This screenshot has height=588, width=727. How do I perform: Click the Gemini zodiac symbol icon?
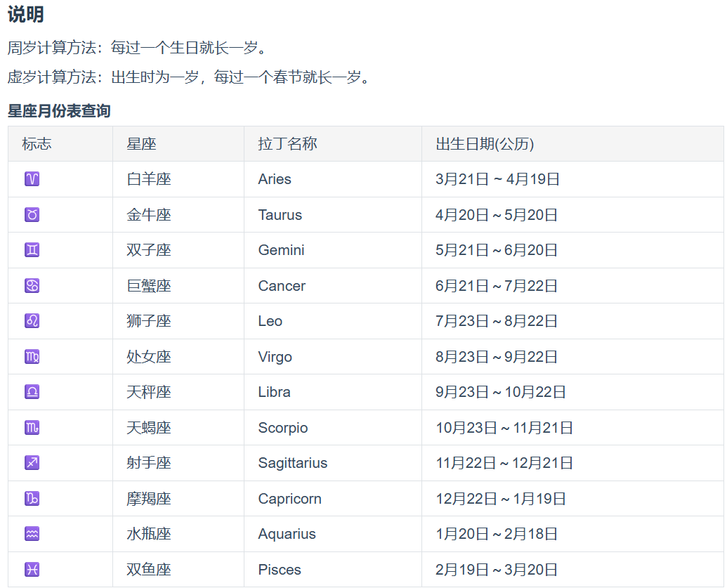(x=32, y=250)
